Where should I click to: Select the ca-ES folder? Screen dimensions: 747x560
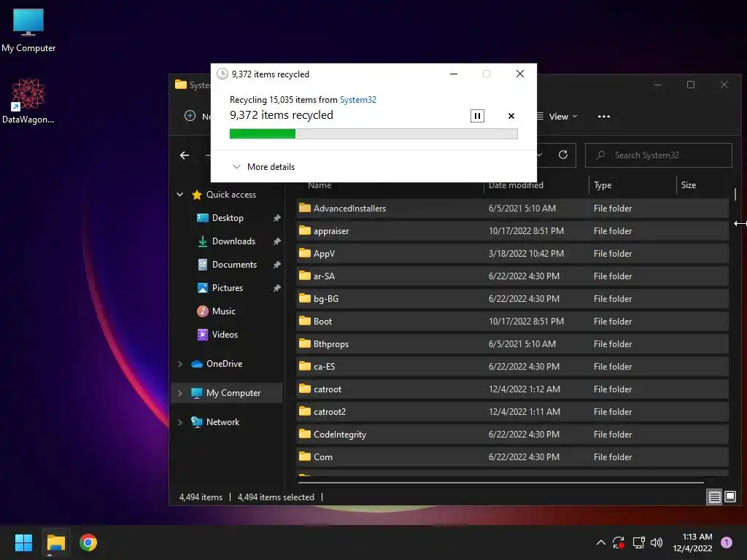coord(512,367)
